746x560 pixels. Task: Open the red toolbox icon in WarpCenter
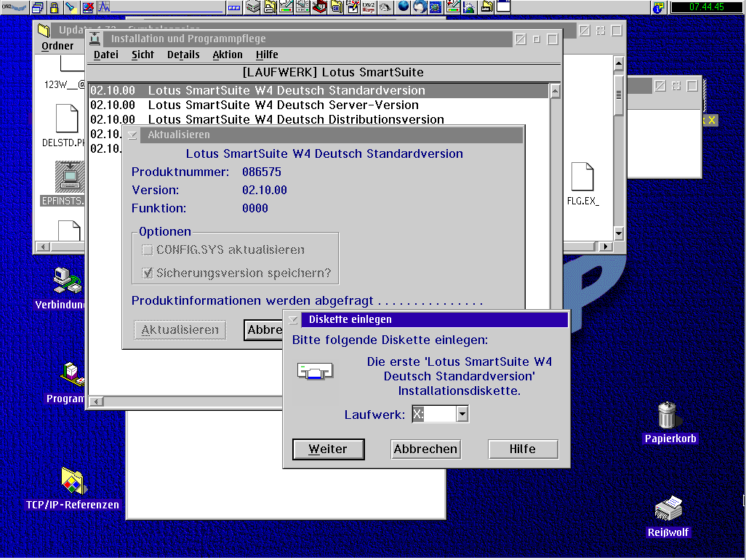pos(319,7)
